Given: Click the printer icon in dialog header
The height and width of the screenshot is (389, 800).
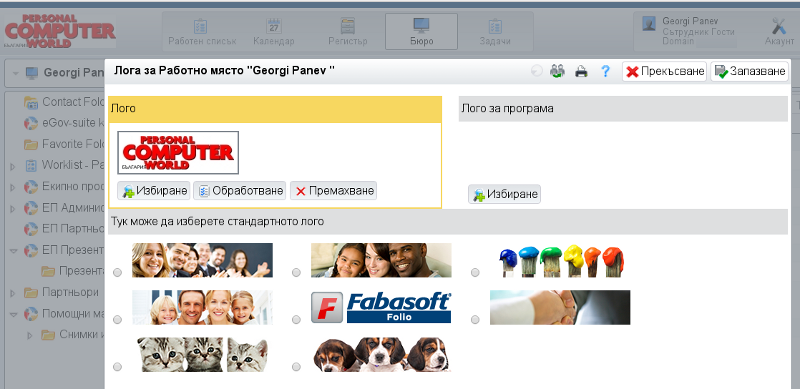Looking at the screenshot, I should tap(581, 71).
